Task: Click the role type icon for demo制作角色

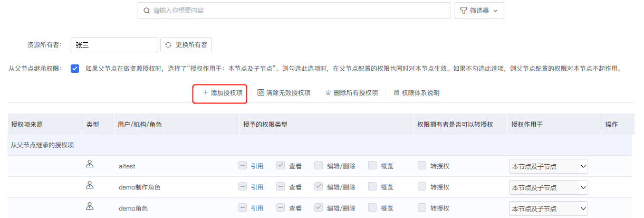Action: click(90, 186)
